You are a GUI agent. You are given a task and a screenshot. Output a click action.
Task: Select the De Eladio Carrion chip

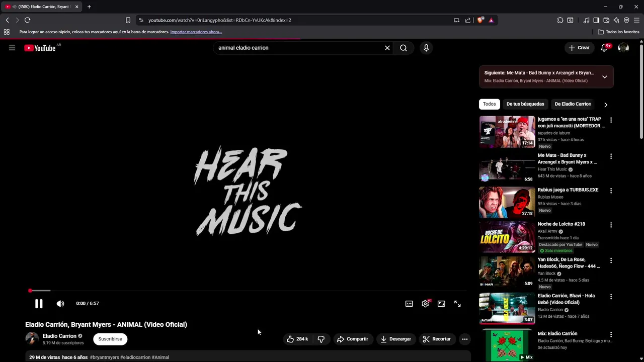click(x=573, y=104)
